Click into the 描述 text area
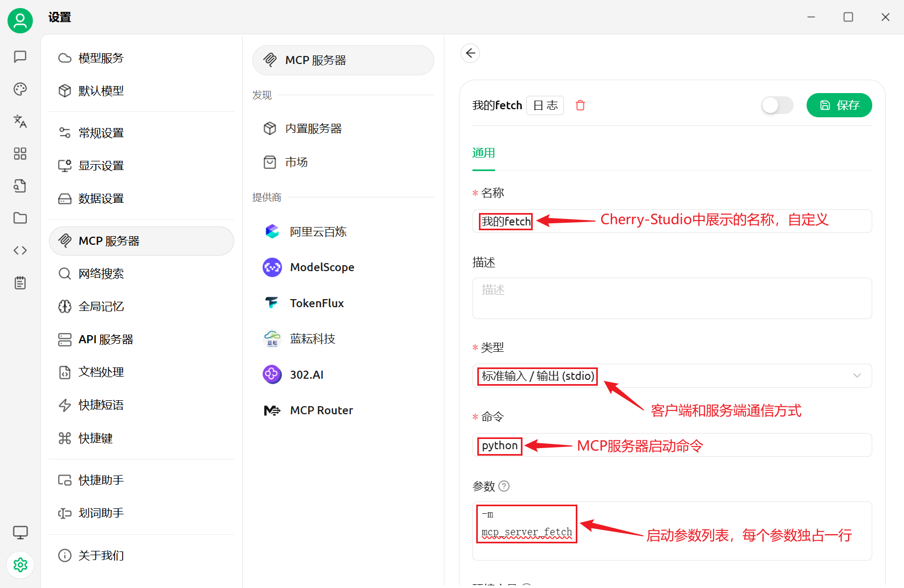 [x=672, y=299]
